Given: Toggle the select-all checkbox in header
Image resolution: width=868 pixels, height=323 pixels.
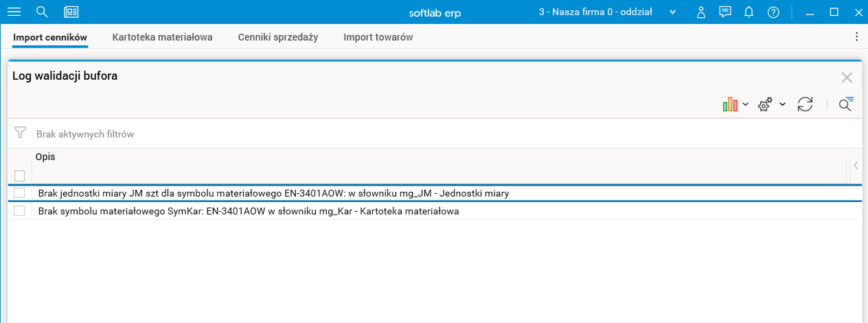Looking at the screenshot, I should [19, 176].
